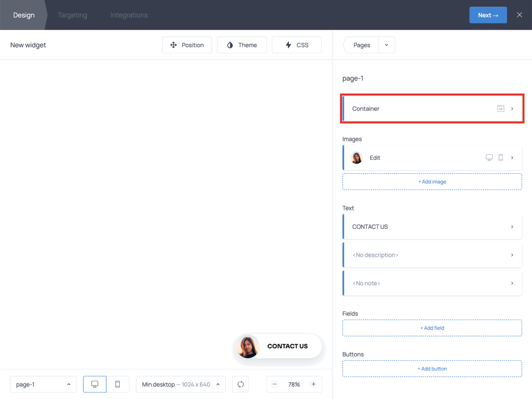This screenshot has height=399, width=532.
Task: Click the Add image link
Action: (432, 181)
